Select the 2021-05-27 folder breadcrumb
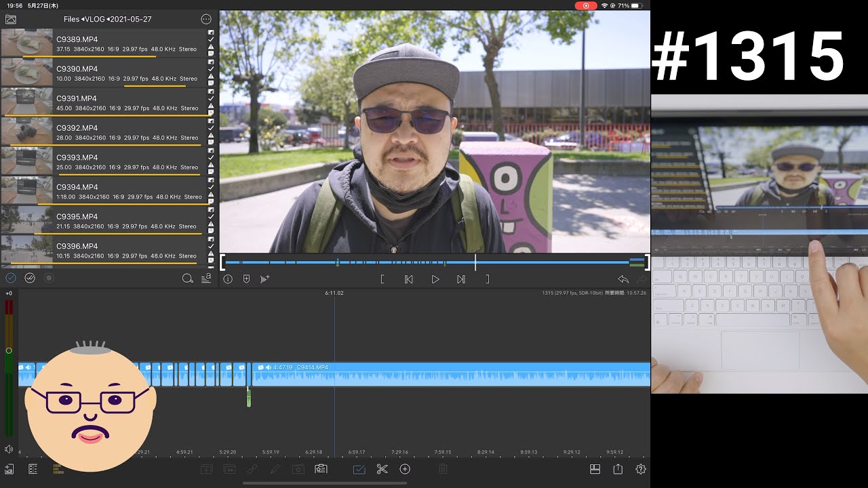The width and height of the screenshot is (868, 488). tap(131, 19)
